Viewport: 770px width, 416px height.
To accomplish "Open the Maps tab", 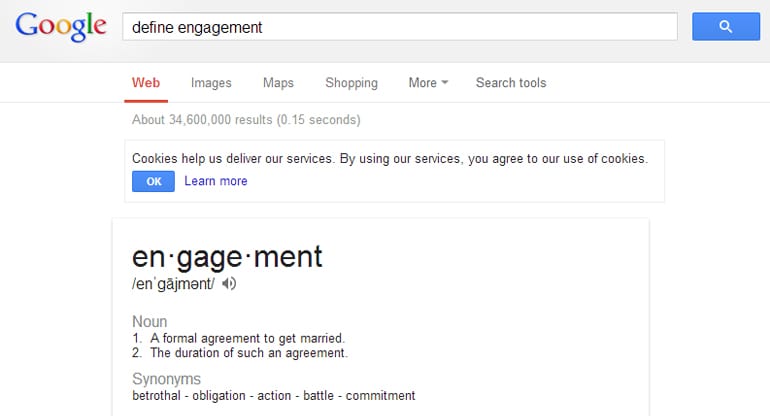I will click(x=278, y=83).
